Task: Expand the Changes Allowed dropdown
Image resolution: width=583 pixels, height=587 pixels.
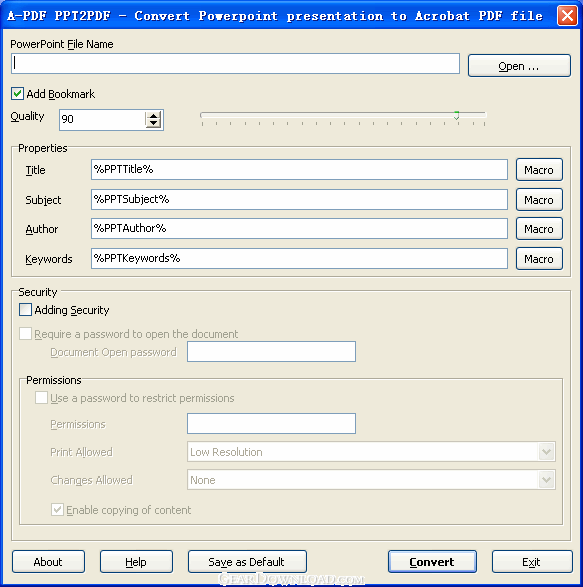Action: 546,480
